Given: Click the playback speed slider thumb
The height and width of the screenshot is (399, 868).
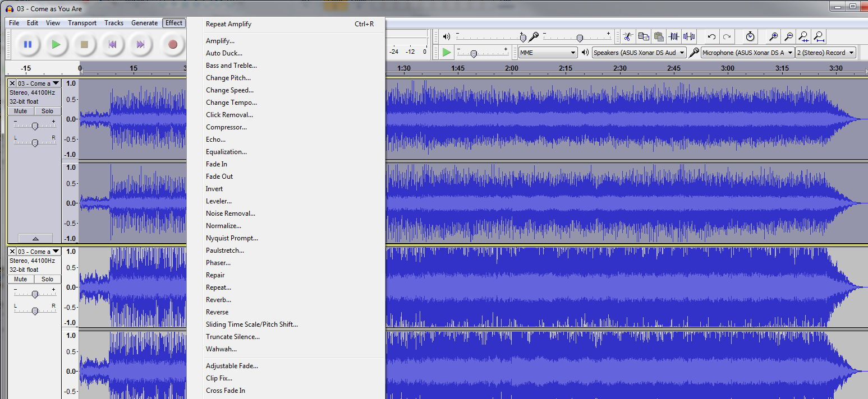Looking at the screenshot, I should [474, 54].
